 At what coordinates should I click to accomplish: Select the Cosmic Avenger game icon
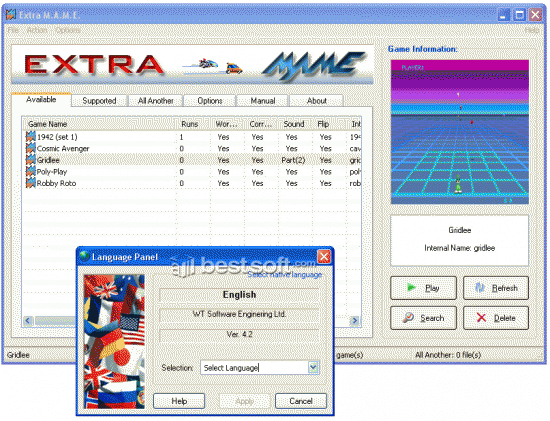pyautogui.click(x=31, y=148)
